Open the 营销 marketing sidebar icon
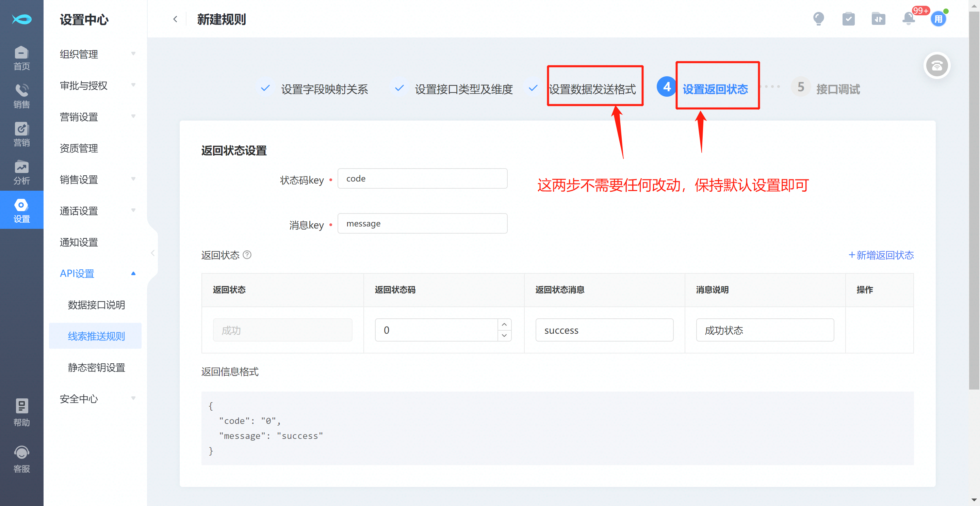 pyautogui.click(x=22, y=134)
